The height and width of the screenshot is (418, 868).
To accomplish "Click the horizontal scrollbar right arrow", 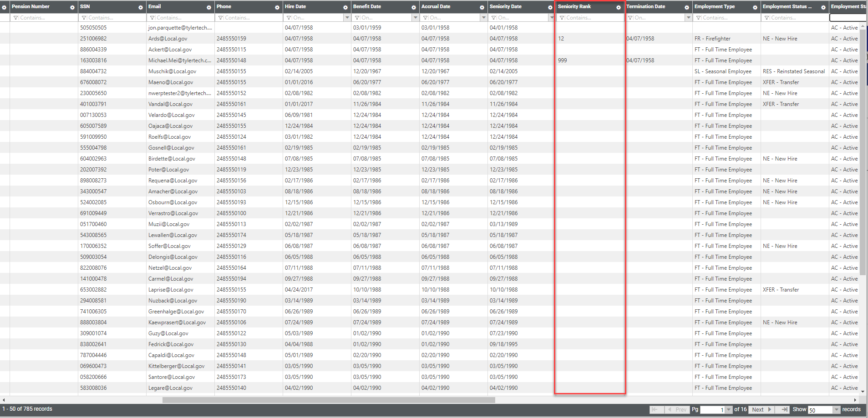I will tap(855, 400).
